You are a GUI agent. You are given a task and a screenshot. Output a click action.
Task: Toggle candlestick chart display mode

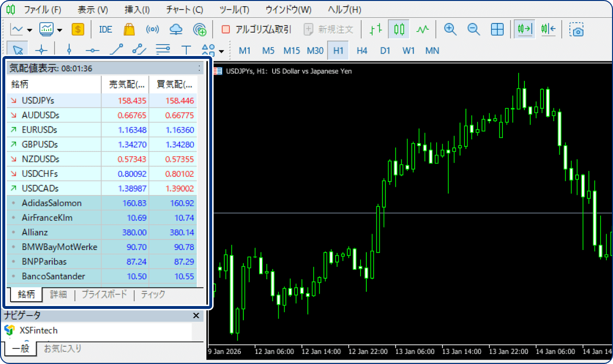pyautogui.click(x=399, y=29)
